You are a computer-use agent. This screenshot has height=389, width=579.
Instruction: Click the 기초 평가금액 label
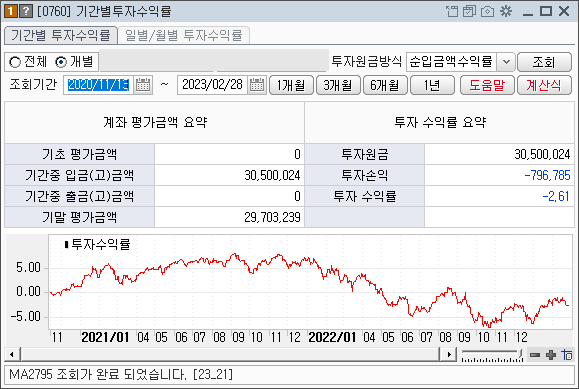[79, 154]
